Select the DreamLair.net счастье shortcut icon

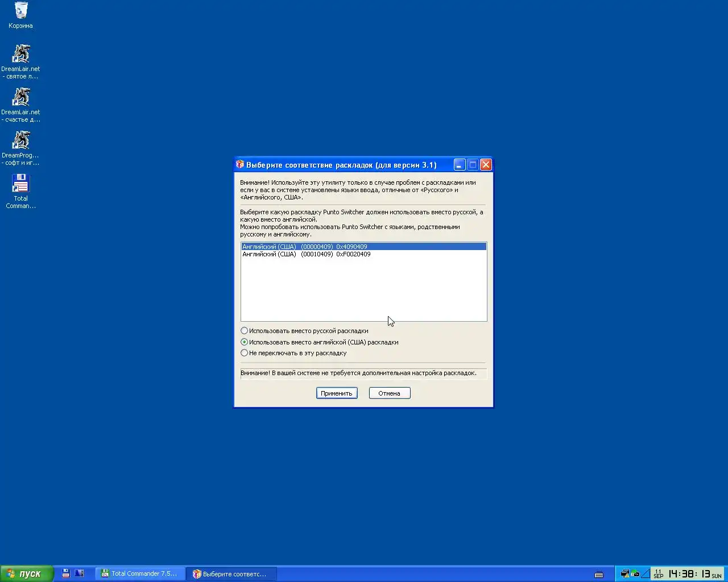[20, 105]
